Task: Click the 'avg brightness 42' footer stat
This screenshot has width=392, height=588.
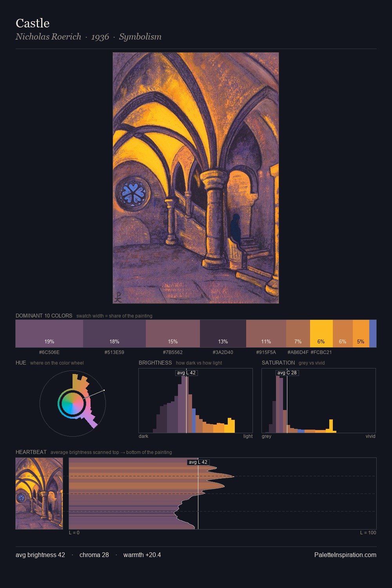Action: point(40,555)
